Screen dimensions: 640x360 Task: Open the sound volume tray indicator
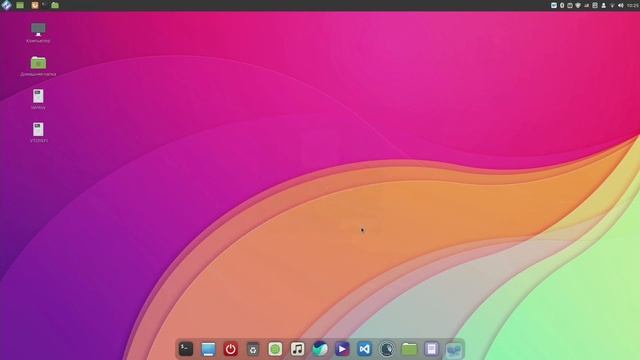[621, 5]
